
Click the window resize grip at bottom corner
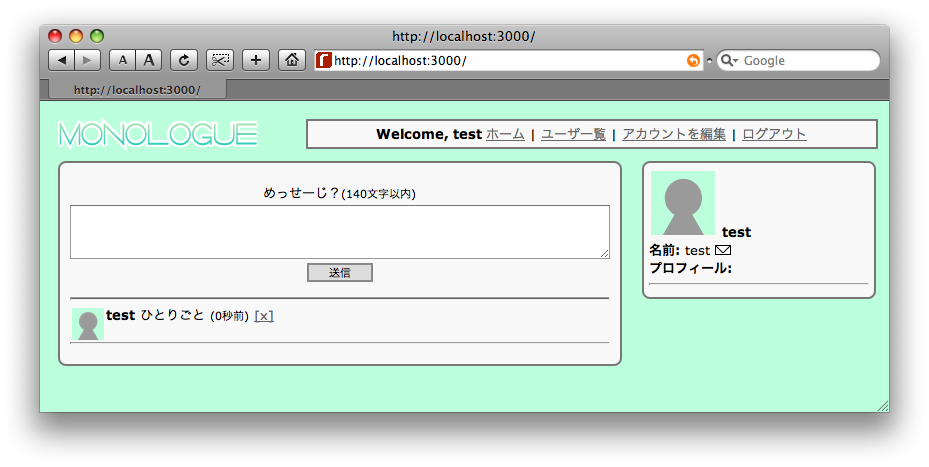point(883,405)
